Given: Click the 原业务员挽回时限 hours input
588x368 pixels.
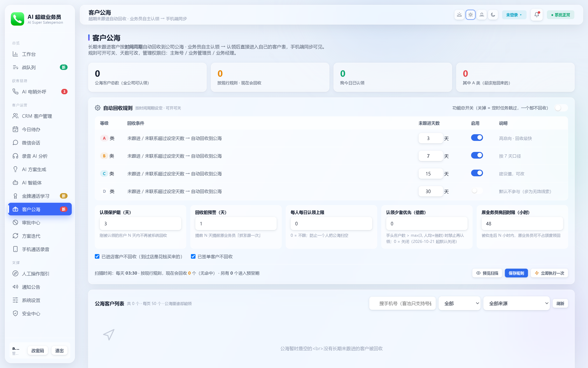Looking at the screenshot, I should (522, 224).
